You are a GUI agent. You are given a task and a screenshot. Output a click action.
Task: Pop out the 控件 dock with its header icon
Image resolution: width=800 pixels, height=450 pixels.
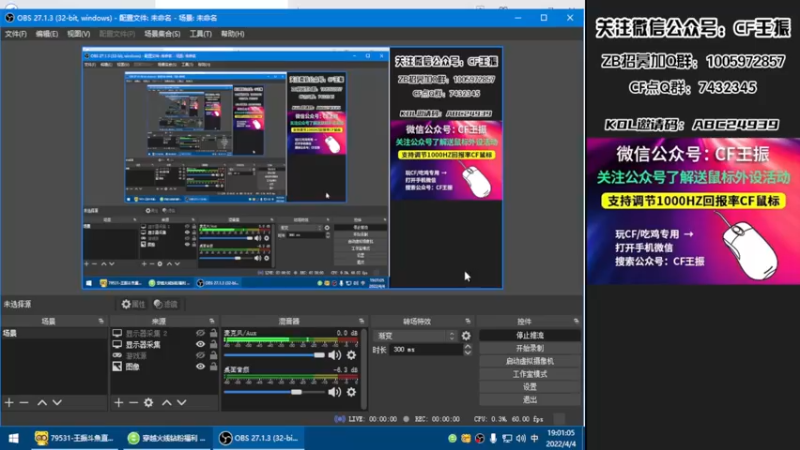pos(576,321)
